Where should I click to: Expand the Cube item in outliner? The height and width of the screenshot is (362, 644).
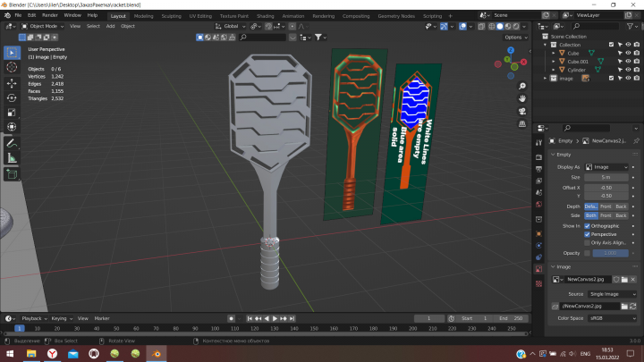click(554, 54)
